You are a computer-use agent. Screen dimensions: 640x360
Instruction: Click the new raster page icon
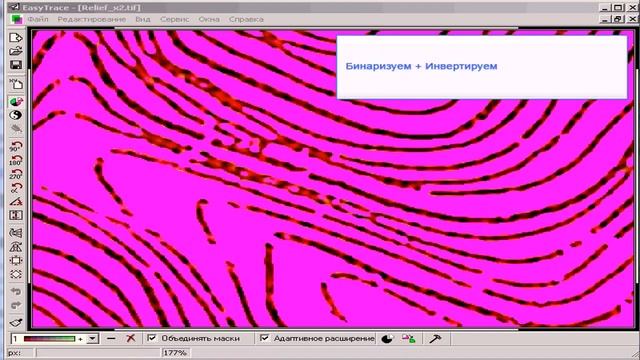point(16,84)
